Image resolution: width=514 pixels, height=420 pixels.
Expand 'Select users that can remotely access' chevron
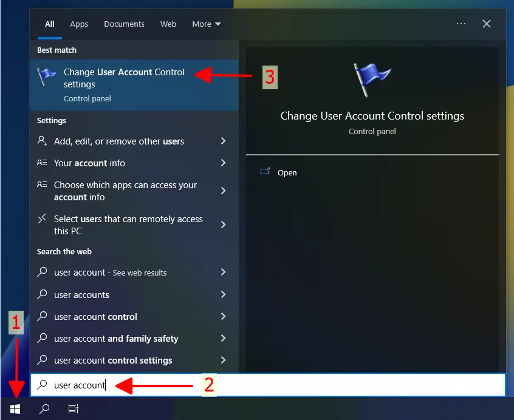click(x=223, y=225)
